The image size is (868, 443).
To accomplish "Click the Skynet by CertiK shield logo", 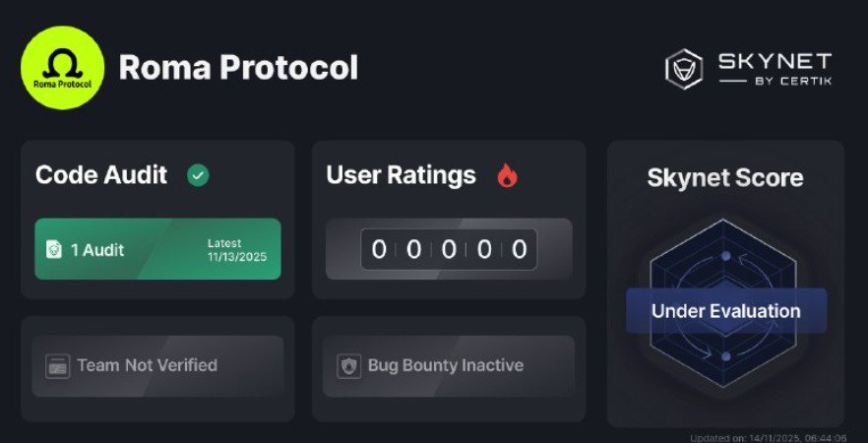I will 683,68.
